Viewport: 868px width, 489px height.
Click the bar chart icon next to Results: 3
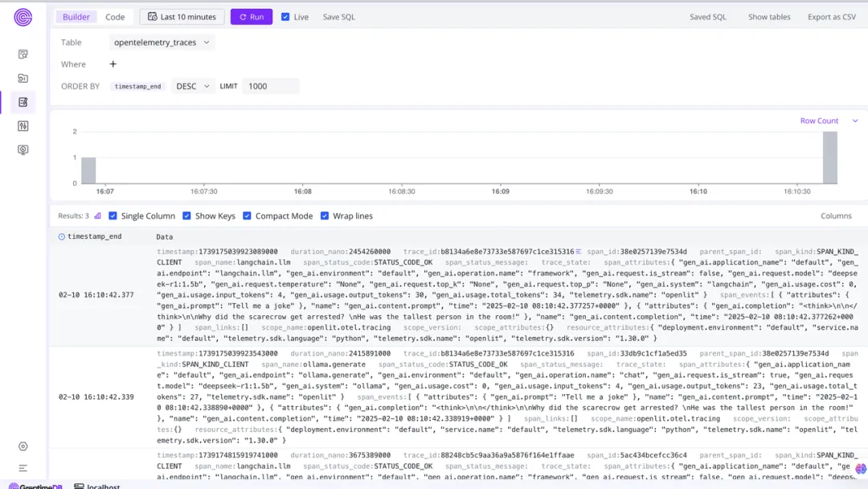tap(97, 216)
